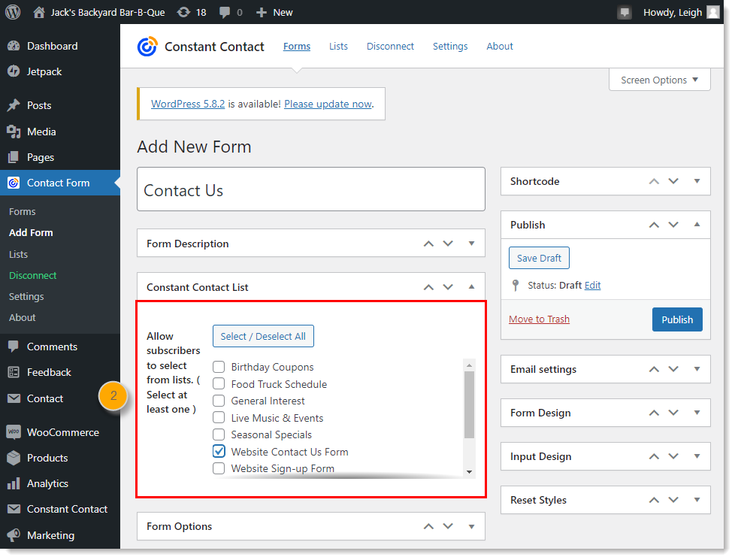Check the Website Sign-up Form checkbox

tap(219, 468)
